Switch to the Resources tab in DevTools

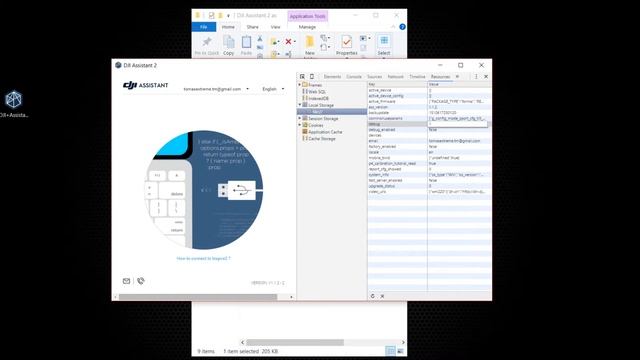(440, 76)
